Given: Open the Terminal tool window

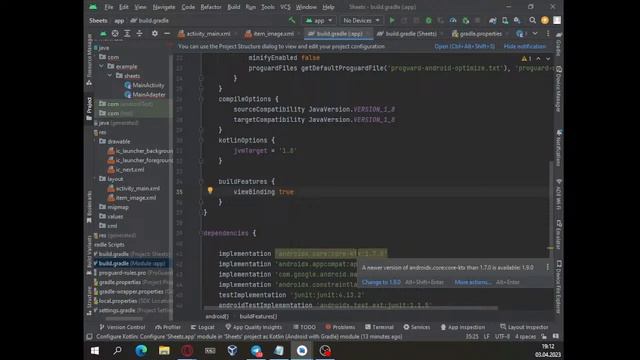Looking at the screenshot, I should pos(379,327).
